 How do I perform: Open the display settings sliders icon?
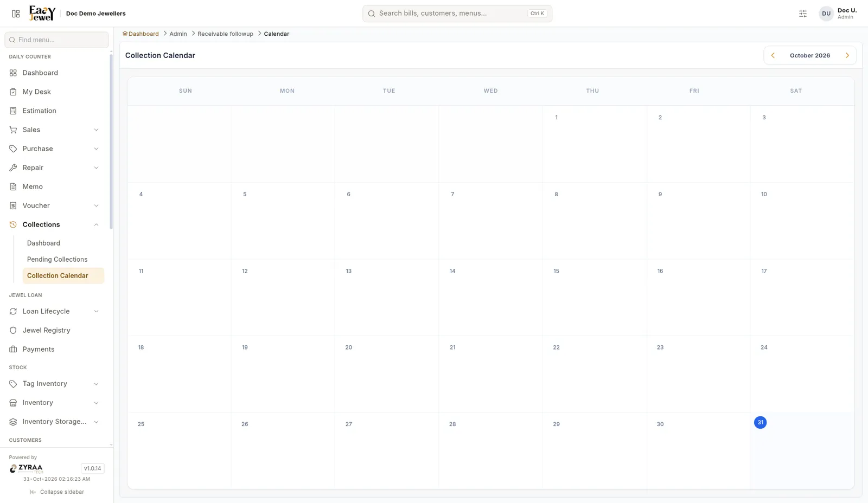pyautogui.click(x=803, y=14)
